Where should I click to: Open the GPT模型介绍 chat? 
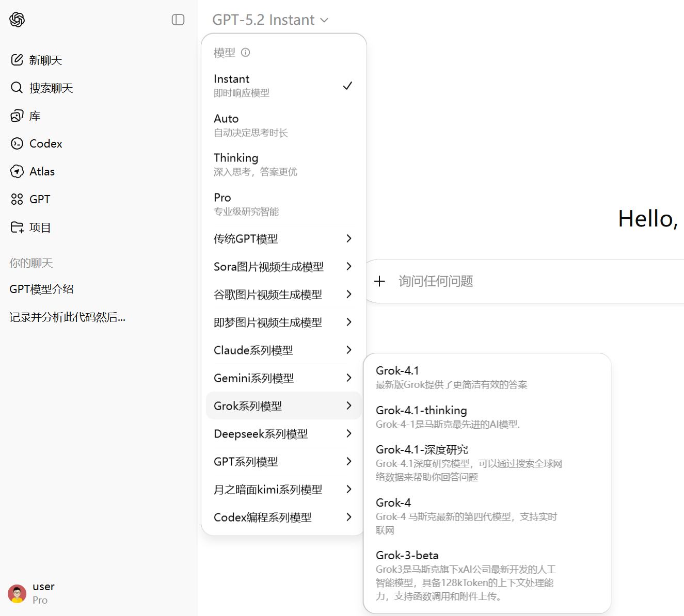[42, 289]
